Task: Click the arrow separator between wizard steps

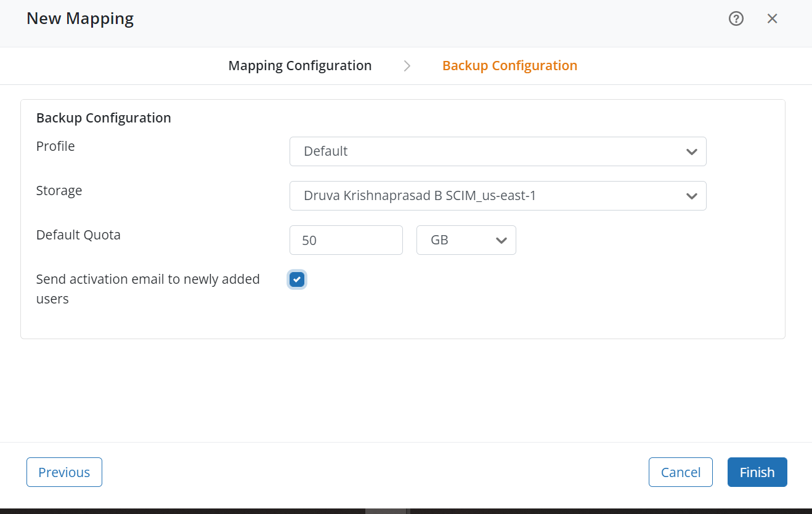Action: tap(407, 66)
